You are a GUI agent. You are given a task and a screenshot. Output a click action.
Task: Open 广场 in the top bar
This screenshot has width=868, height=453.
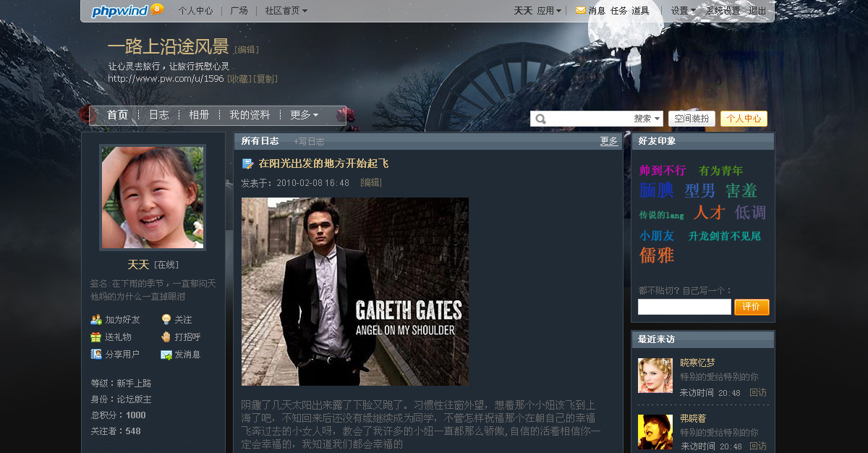click(x=239, y=11)
